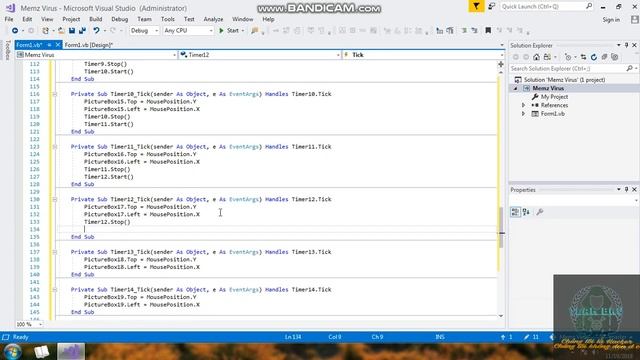The width and height of the screenshot is (640, 360).
Task: Click the Save All toolbar icon
Action: click(82, 31)
